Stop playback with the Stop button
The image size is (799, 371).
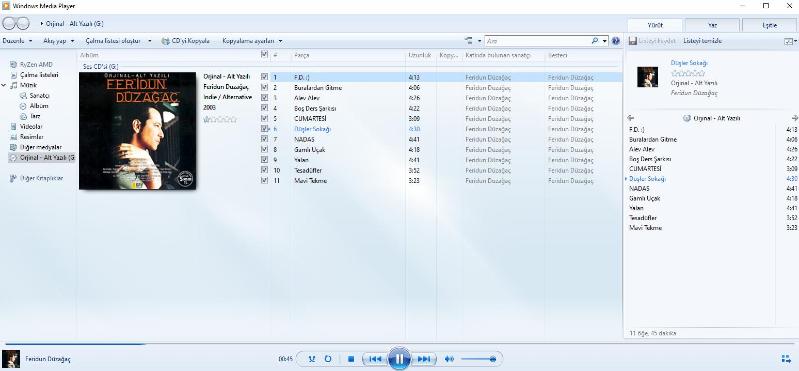pos(351,359)
